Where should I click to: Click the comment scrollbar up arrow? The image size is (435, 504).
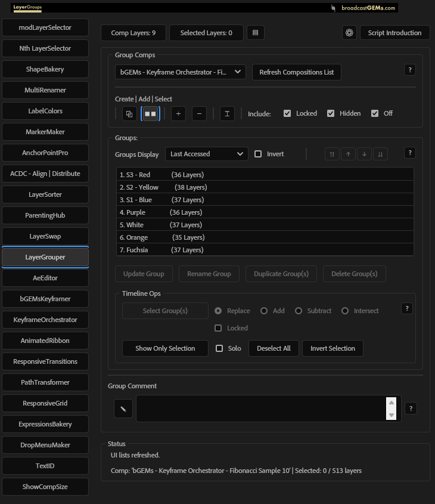[x=392, y=403]
